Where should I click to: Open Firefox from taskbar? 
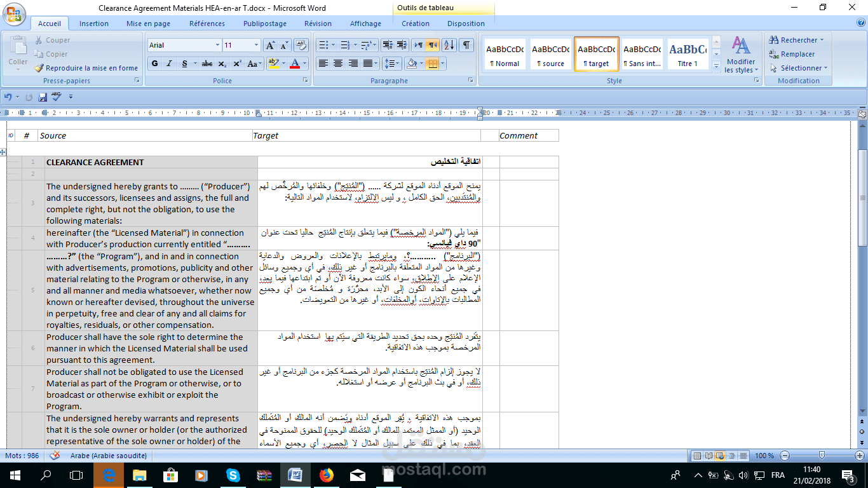pyautogui.click(x=327, y=475)
